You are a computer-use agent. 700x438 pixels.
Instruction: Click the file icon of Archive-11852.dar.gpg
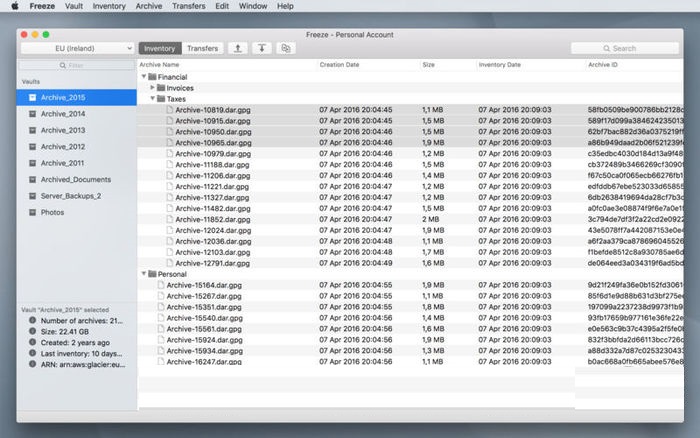pyautogui.click(x=170, y=219)
